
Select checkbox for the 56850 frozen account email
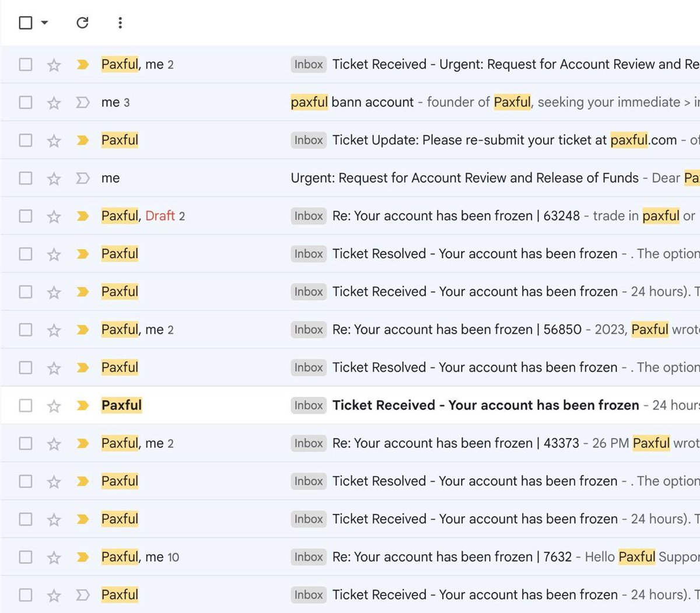26,330
